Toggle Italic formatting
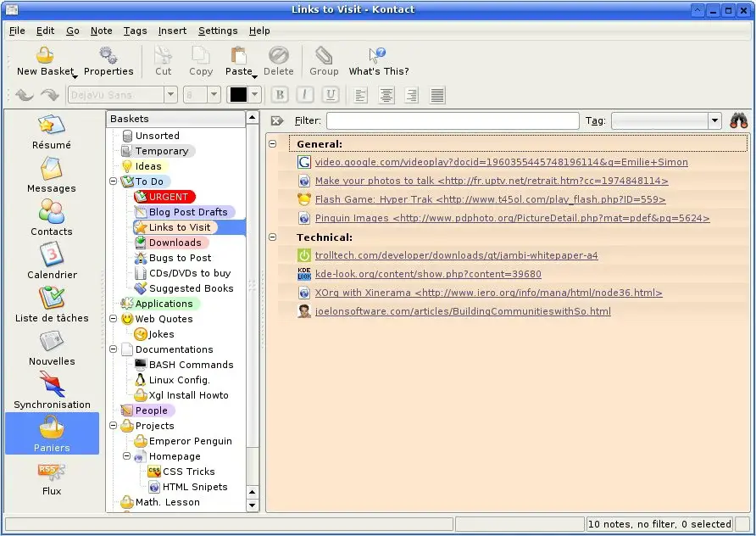 click(x=305, y=95)
